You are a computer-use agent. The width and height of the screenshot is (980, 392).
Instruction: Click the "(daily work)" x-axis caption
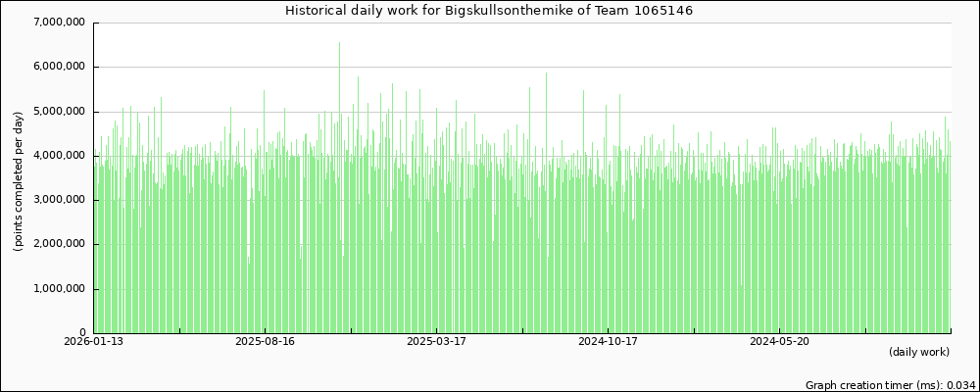(x=919, y=352)
